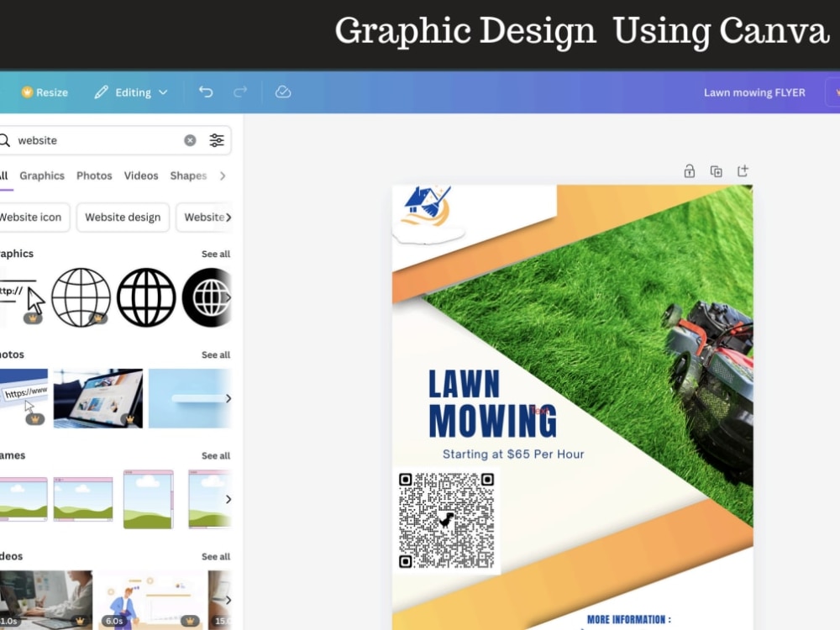The width and height of the screenshot is (840, 630).
Task: Select the house broom logo on flyer
Action: point(427,207)
